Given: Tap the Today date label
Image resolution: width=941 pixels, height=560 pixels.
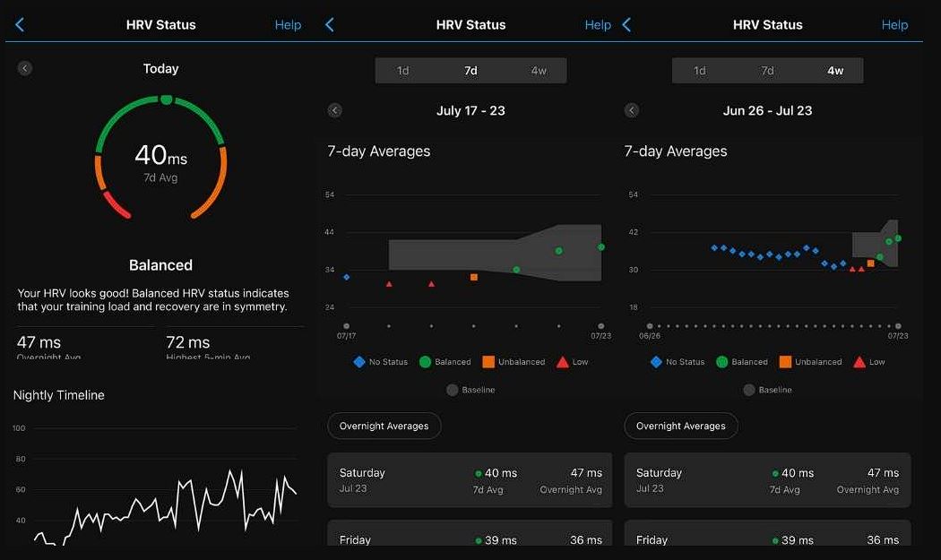Looking at the screenshot, I should pyautogui.click(x=160, y=68).
